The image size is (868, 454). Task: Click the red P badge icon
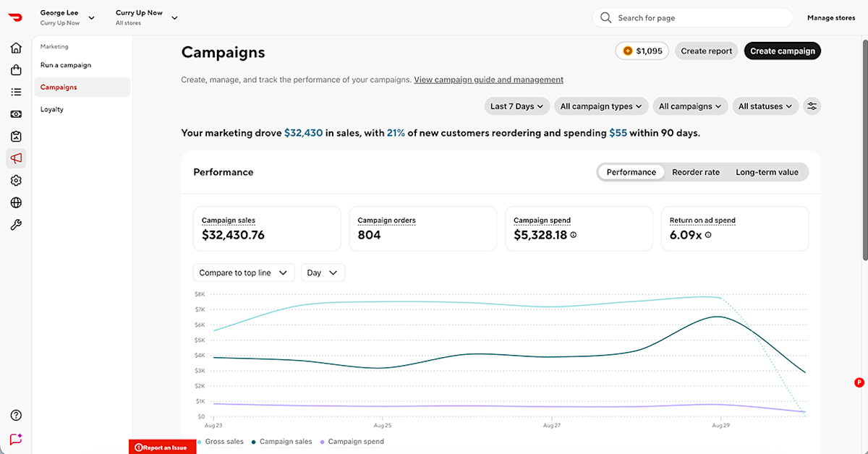coord(859,382)
